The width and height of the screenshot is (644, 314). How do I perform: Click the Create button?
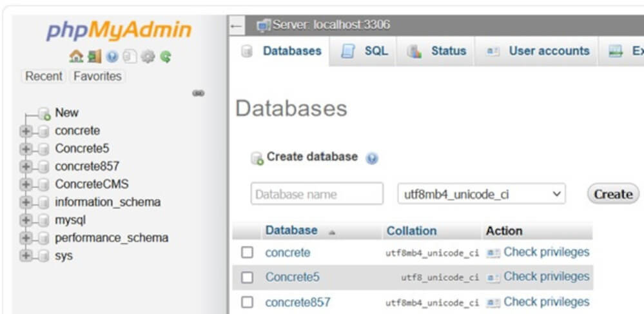pyautogui.click(x=613, y=194)
